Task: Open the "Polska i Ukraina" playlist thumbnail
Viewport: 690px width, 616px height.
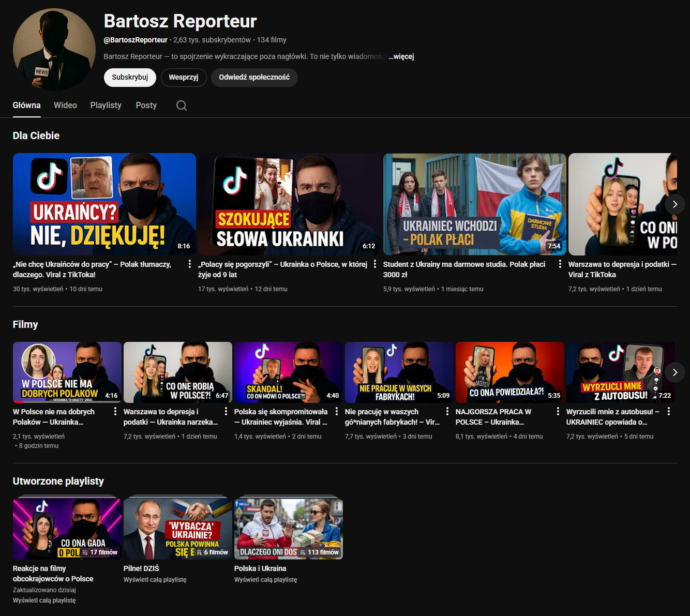Action: 288,529
